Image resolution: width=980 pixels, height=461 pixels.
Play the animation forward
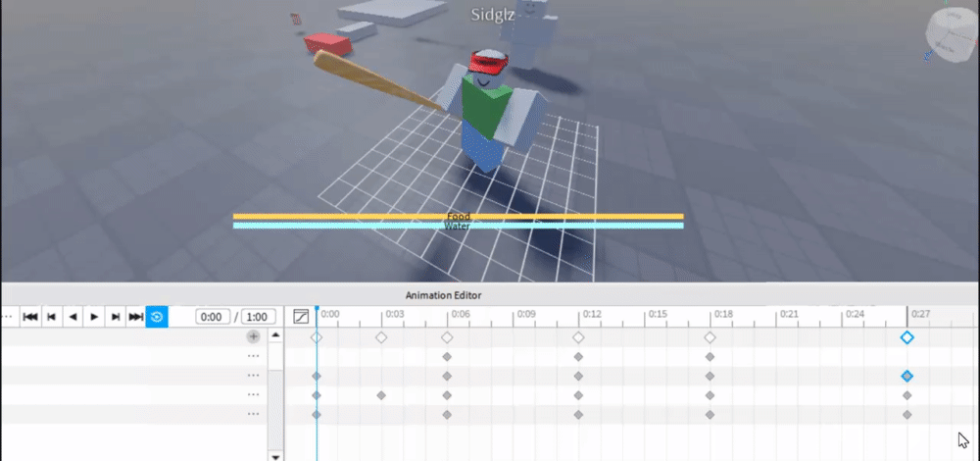tap(94, 317)
